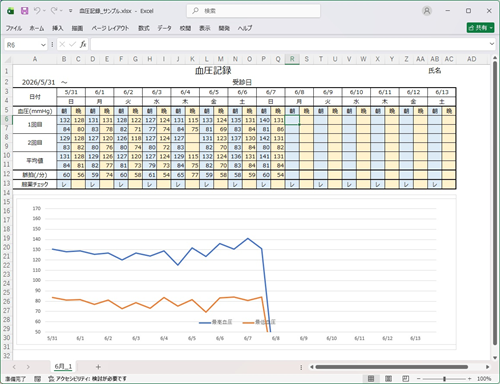Screen dimensions: 500x384
Task: Click next sheet navigation arrow
Action: [x=28, y=367]
